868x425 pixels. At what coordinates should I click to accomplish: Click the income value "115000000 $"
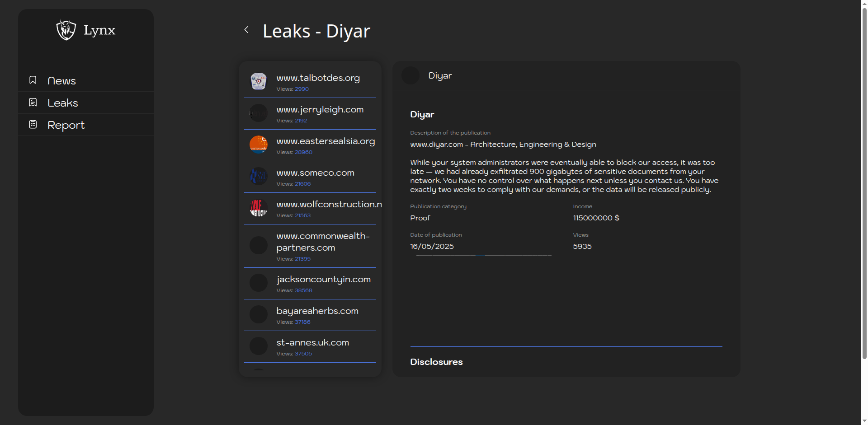596,218
